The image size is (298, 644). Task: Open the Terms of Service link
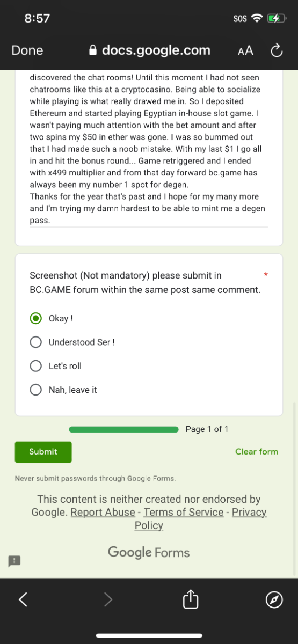184,512
